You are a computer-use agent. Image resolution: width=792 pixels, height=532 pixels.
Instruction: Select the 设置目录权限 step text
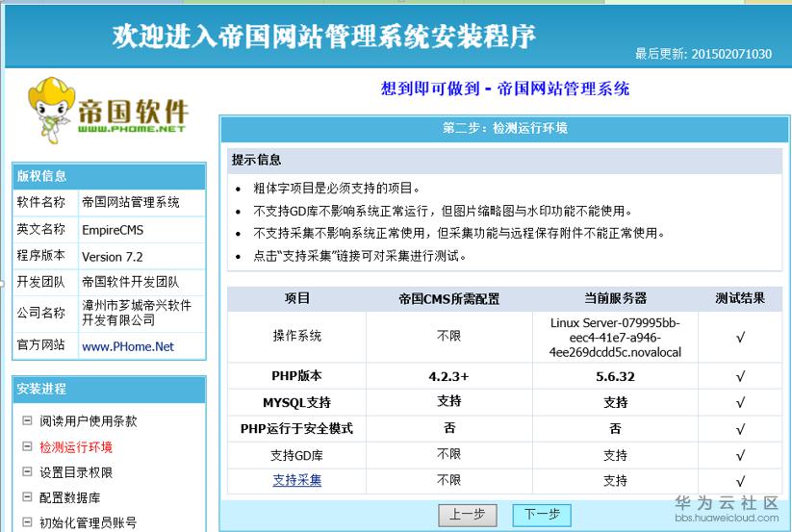point(76,472)
